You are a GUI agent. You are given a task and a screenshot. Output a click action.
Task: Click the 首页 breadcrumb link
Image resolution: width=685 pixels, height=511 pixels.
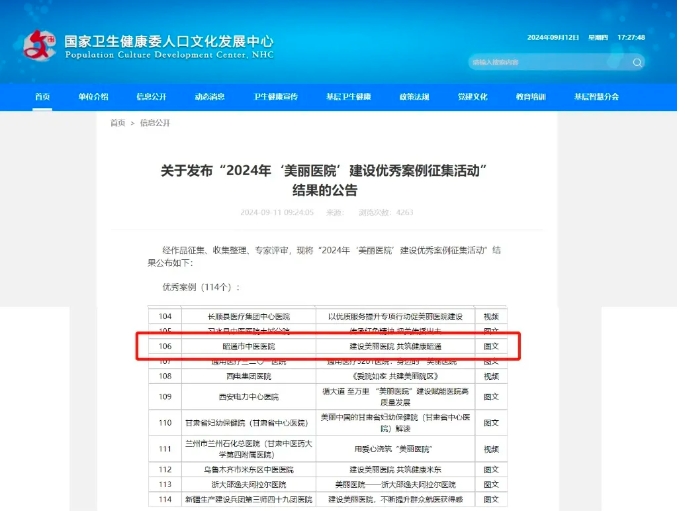click(x=117, y=123)
